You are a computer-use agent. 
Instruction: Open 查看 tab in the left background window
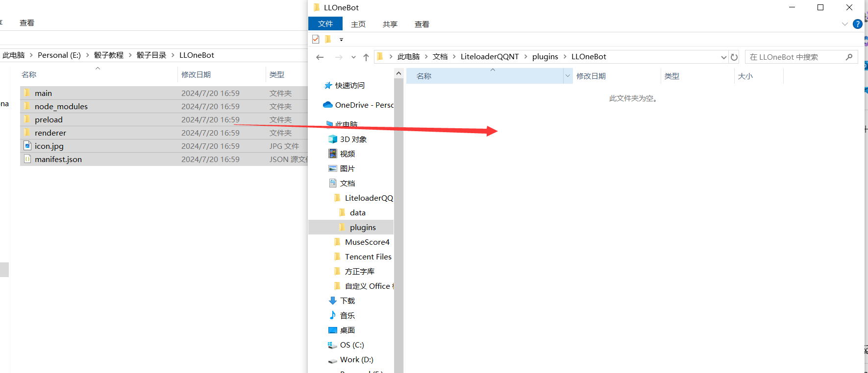[x=27, y=23]
